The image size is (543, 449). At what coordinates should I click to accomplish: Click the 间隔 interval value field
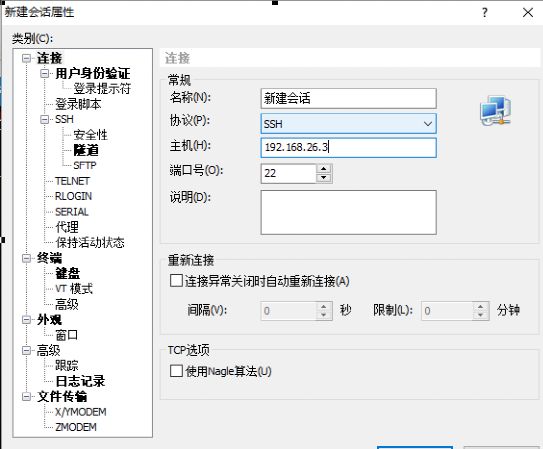[288, 311]
